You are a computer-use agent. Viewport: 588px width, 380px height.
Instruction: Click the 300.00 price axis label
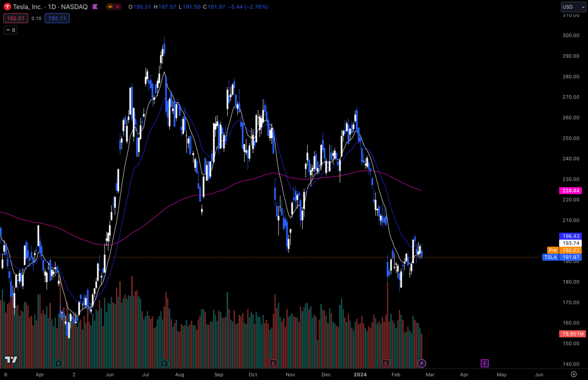point(571,35)
